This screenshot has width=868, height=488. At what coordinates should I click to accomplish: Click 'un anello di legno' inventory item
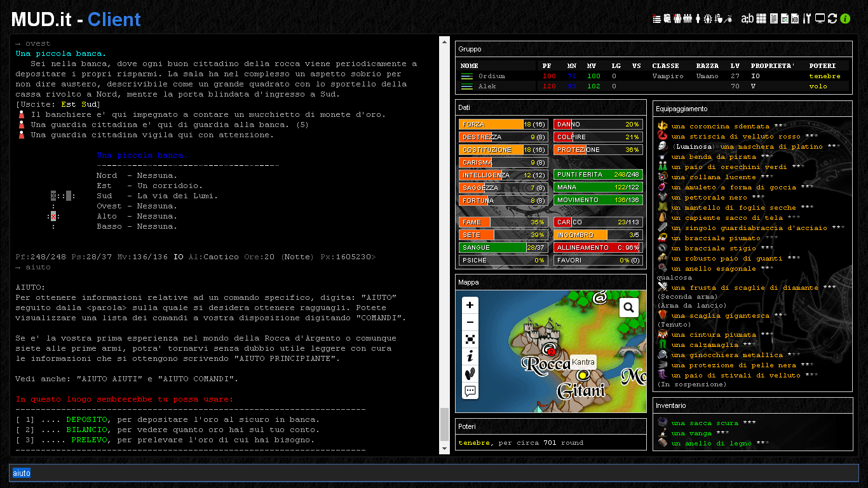[x=711, y=444]
